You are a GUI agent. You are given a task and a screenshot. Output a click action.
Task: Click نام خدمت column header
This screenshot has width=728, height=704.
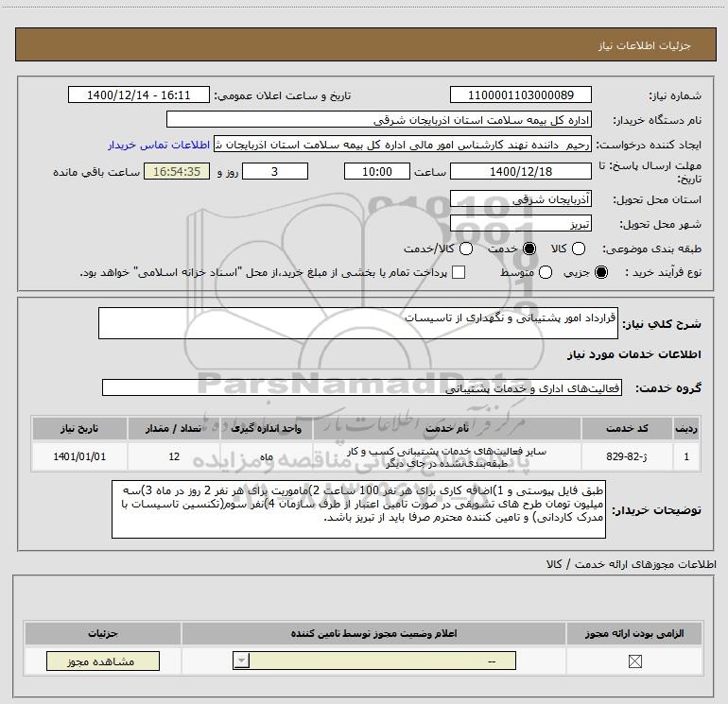click(x=446, y=428)
